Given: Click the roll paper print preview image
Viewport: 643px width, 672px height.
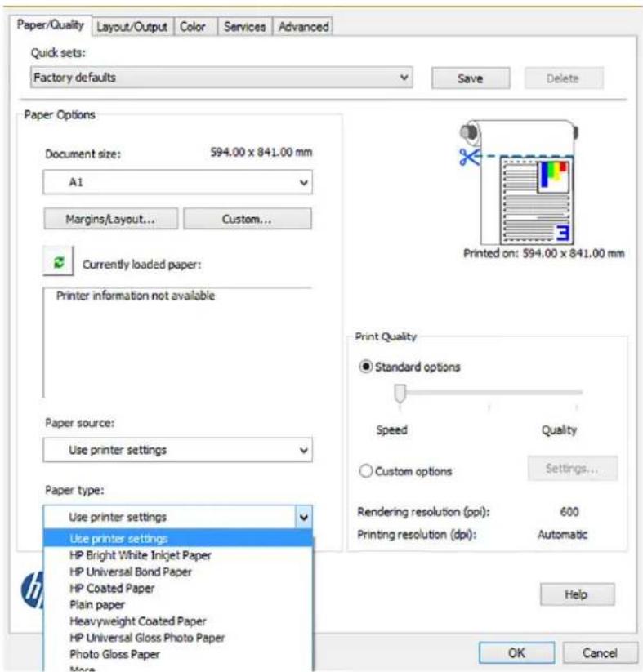Looking at the screenshot, I should pos(519,182).
